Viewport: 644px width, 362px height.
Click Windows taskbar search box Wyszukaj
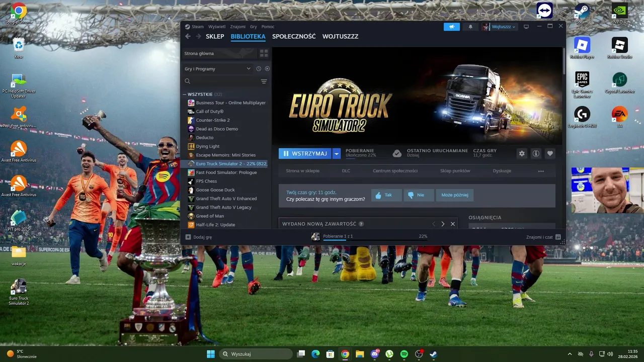(255, 354)
